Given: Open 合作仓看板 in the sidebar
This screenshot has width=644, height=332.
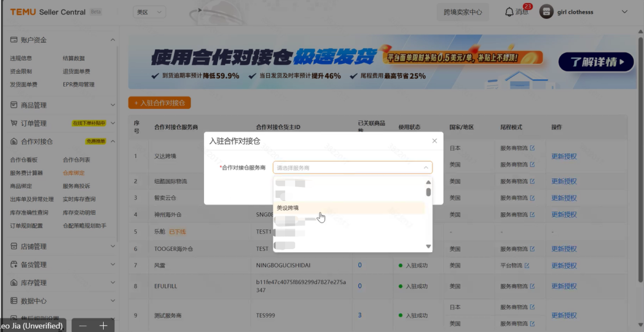Looking at the screenshot, I should [x=24, y=160].
